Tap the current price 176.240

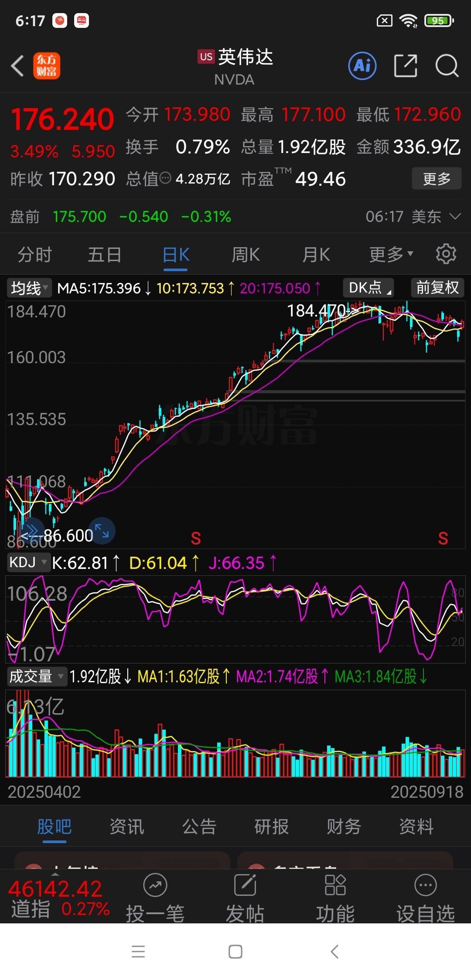coord(62,119)
